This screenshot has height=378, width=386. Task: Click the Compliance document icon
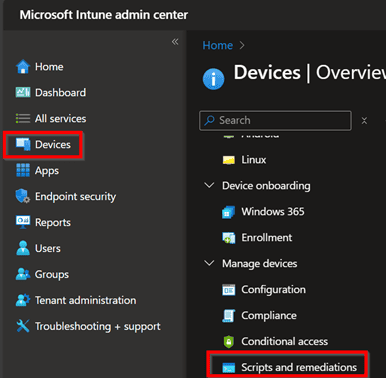tap(229, 316)
